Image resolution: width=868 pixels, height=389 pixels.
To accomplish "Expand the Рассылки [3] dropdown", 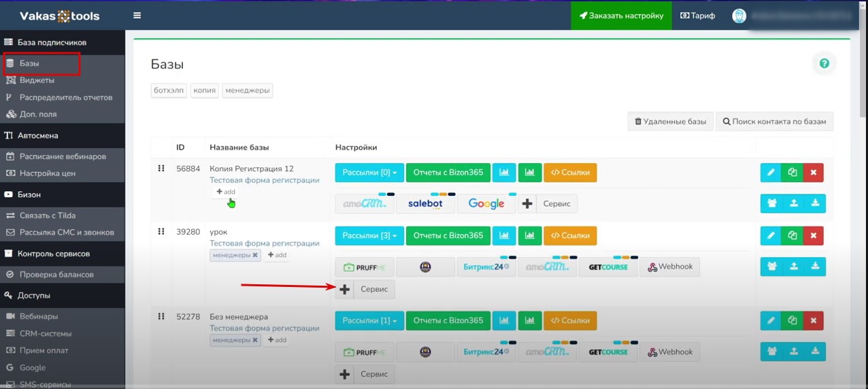I will click(x=369, y=236).
